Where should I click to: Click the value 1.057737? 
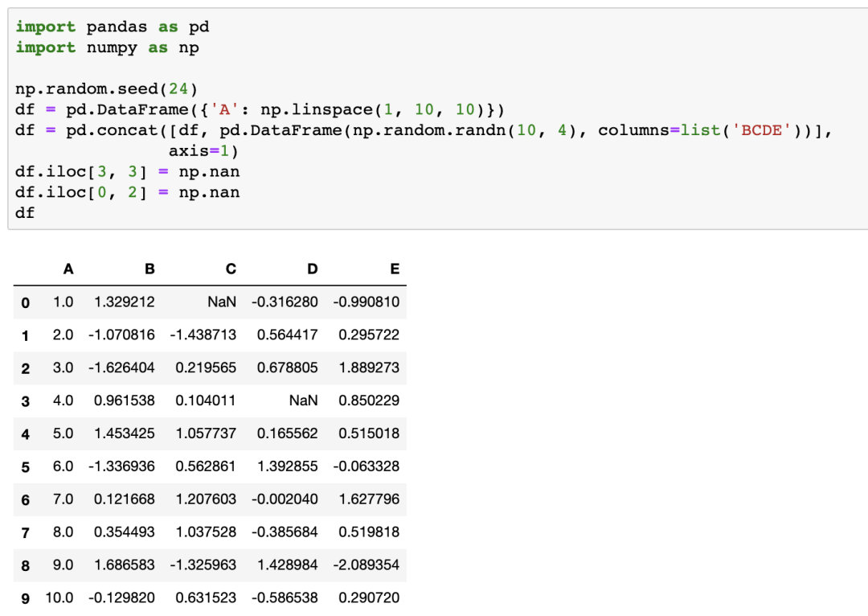pos(206,433)
